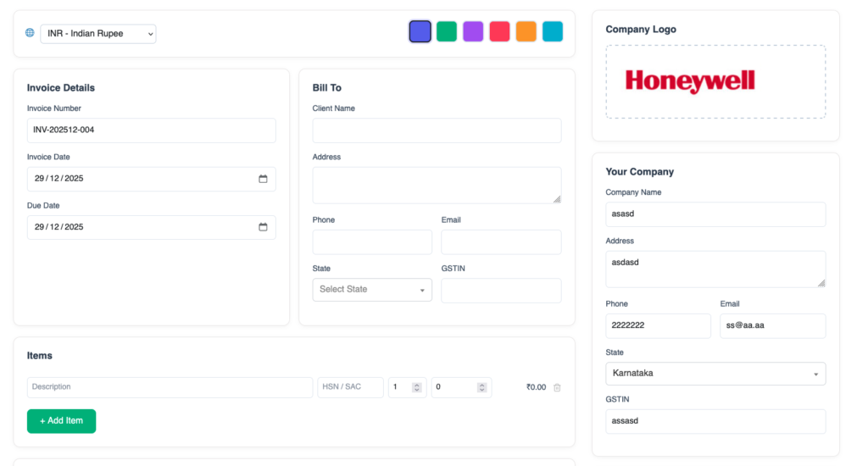Click the price field stepper arrows
868x466 pixels.
[481, 387]
